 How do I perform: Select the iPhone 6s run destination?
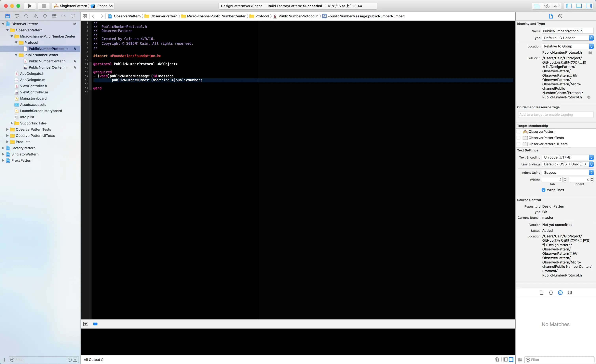(x=104, y=6)
